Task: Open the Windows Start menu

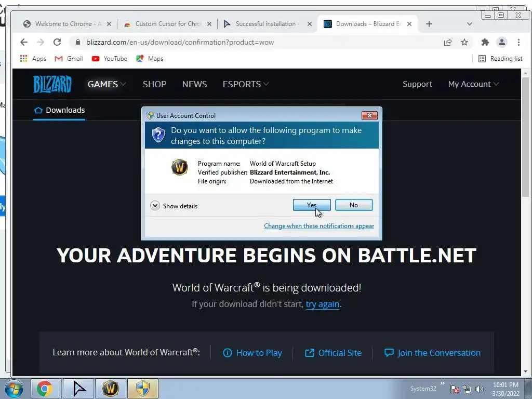Action: (x=14, y=389)
